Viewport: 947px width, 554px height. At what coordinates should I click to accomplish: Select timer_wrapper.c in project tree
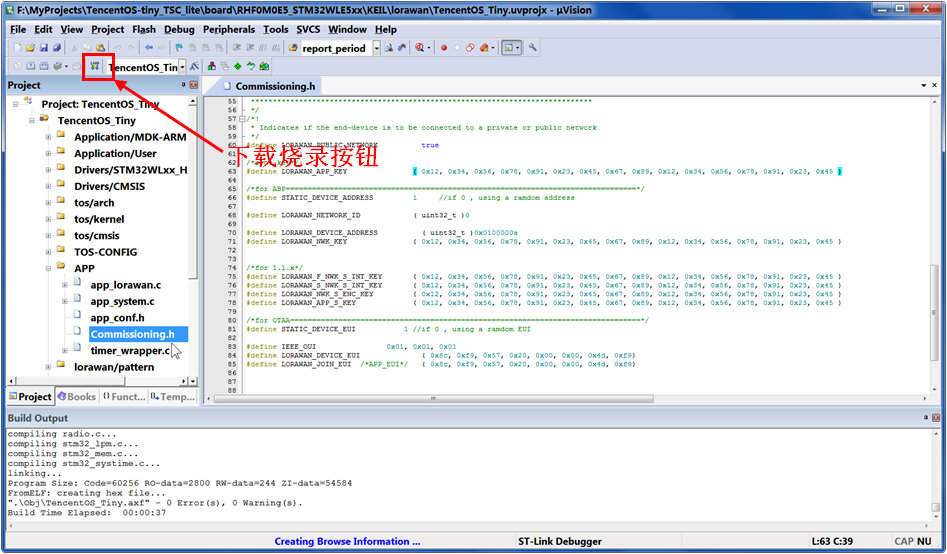pos(130,351)
